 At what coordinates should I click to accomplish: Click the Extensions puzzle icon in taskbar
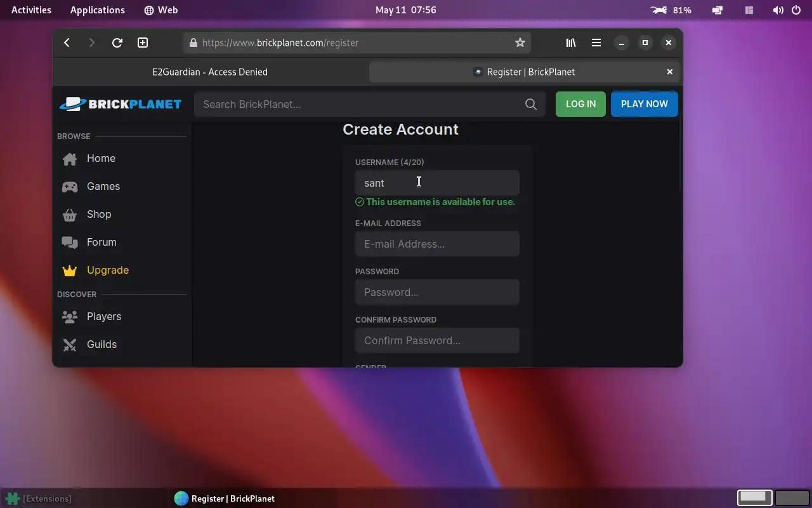pyautogui.click(x=12, y=498)
